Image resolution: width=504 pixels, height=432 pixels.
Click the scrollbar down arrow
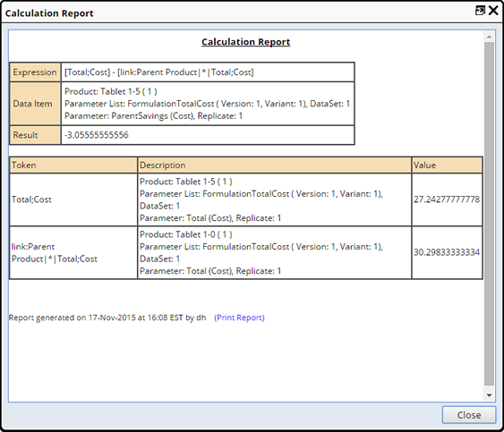coord(489,395)
